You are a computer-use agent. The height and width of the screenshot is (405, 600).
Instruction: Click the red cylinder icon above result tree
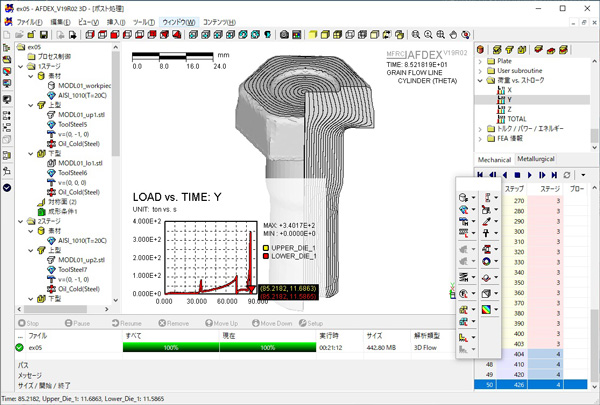(481, 49)
